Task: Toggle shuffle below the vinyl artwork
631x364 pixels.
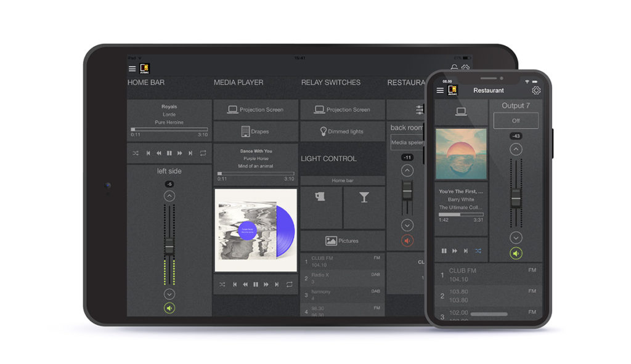Action: tap(222, 285)
